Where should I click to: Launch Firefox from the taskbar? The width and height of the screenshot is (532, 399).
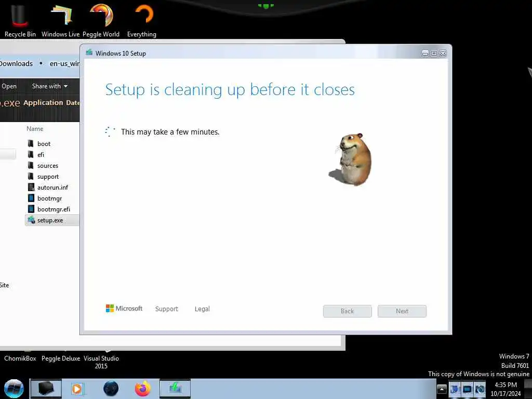[143, 389]
